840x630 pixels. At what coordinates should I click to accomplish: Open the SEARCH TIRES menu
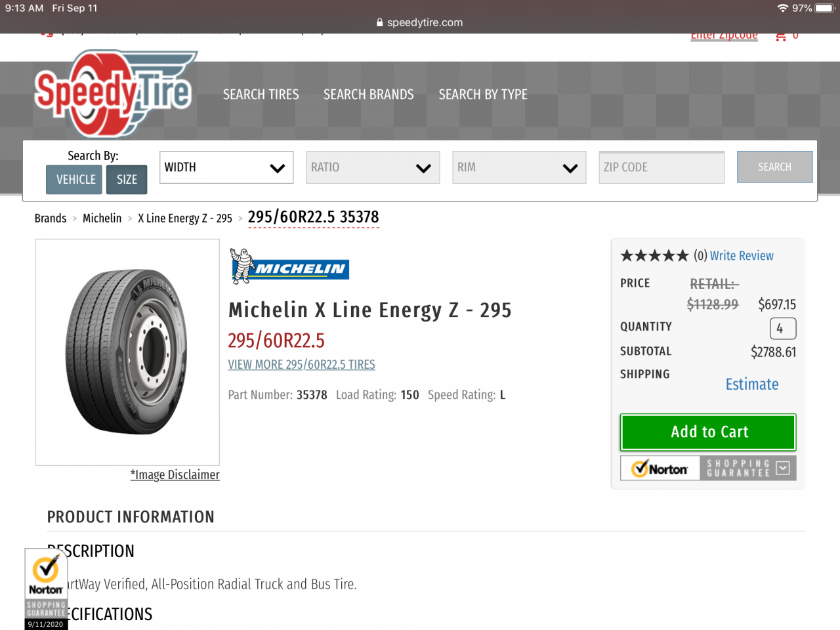point(261,94)
